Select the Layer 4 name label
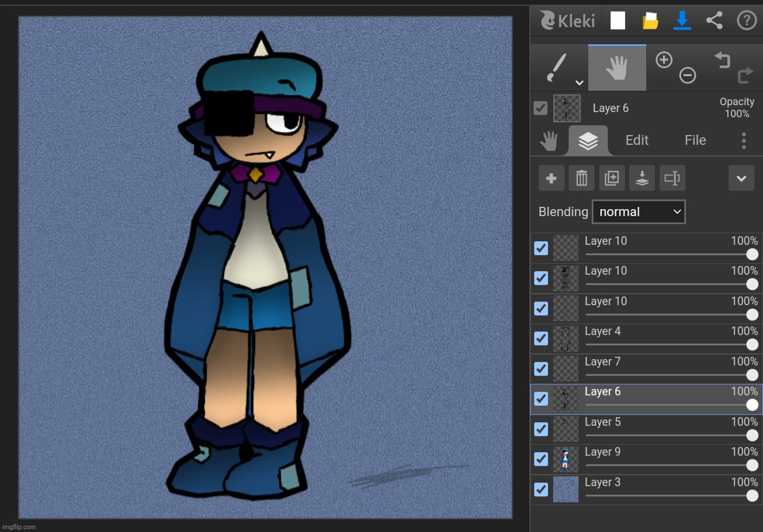Screen dimensions: 763x532 603,331
